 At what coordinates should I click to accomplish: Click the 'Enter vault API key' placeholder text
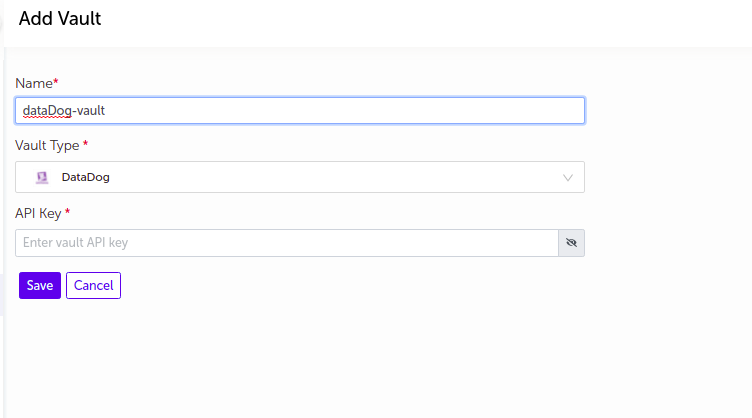[x=75, y=243]
